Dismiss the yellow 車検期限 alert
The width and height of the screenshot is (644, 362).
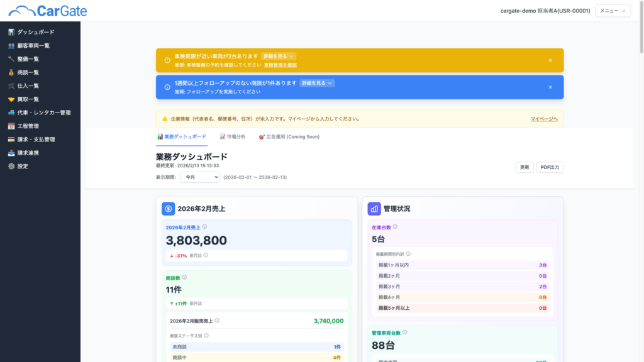tap(550, 60)
